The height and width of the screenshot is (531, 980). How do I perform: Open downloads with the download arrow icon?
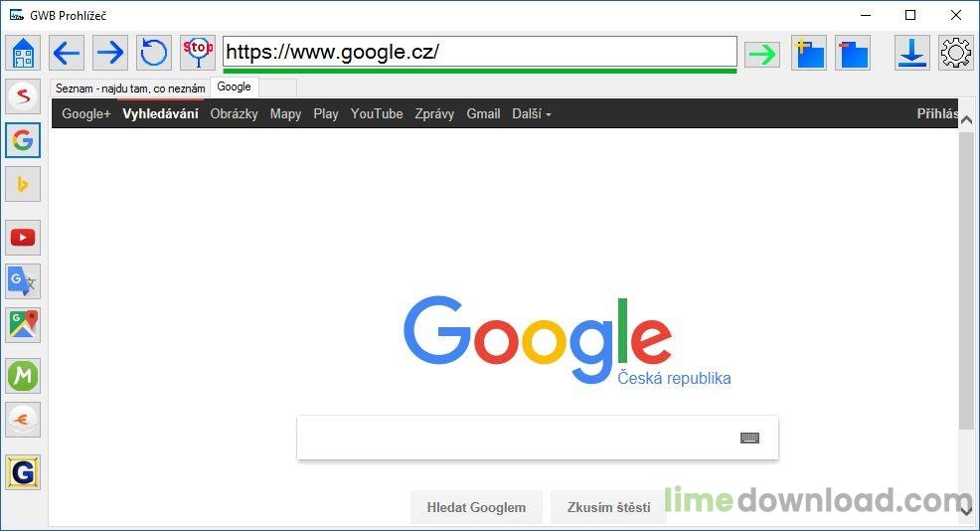point(911,53)
